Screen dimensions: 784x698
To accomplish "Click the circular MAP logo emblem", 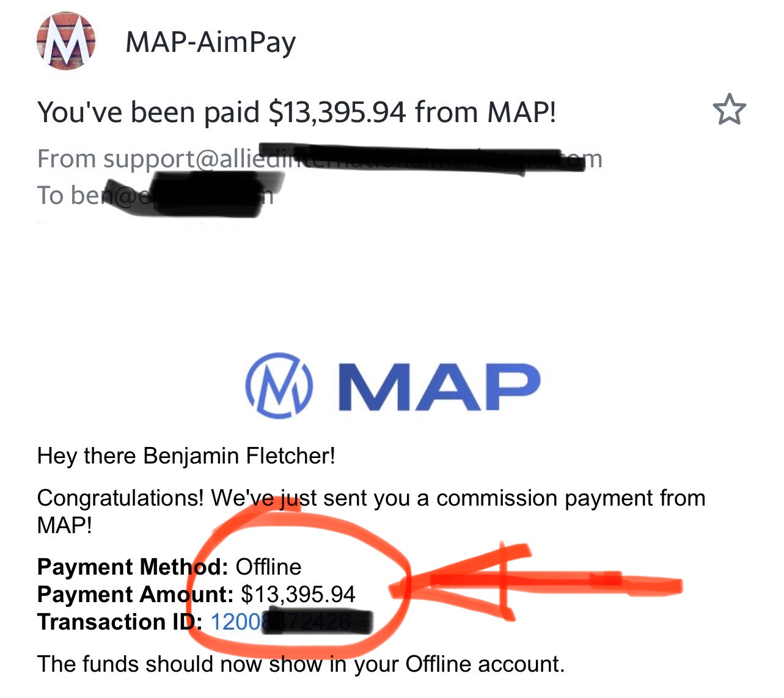I will tap(279, 385).
